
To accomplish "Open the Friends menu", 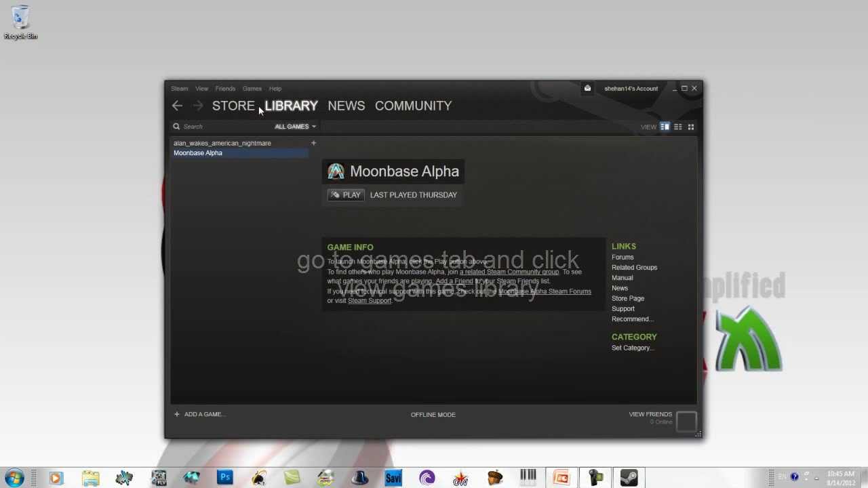I will coord(225,89).
